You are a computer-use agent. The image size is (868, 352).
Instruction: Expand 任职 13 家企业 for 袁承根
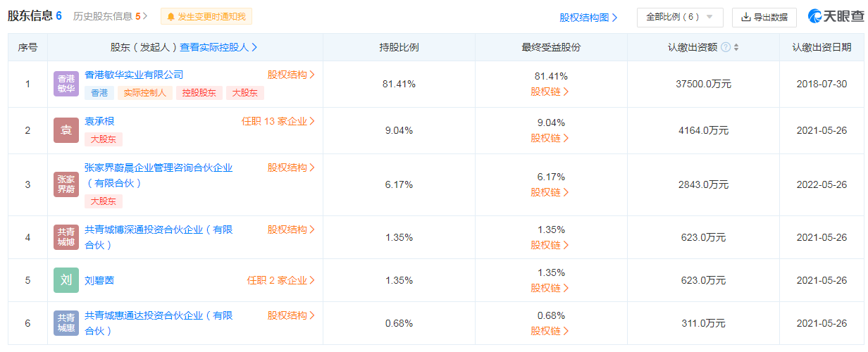click(278, 121)
